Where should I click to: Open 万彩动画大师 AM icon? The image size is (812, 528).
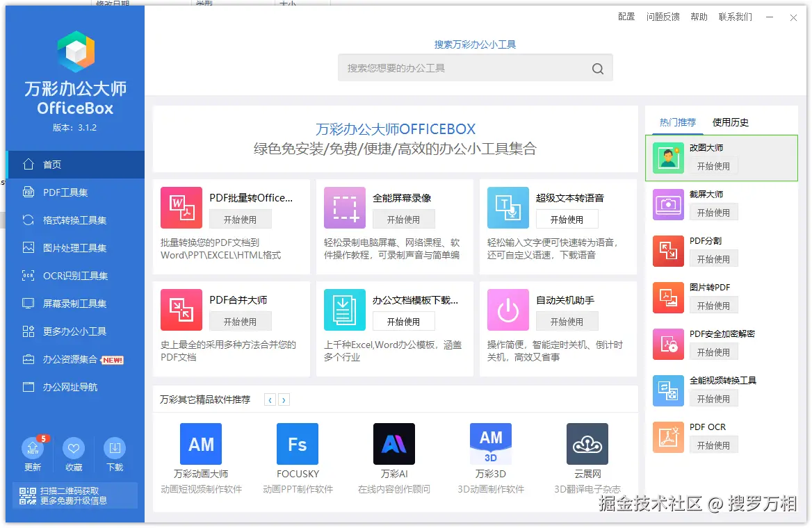tap(201, 444)
